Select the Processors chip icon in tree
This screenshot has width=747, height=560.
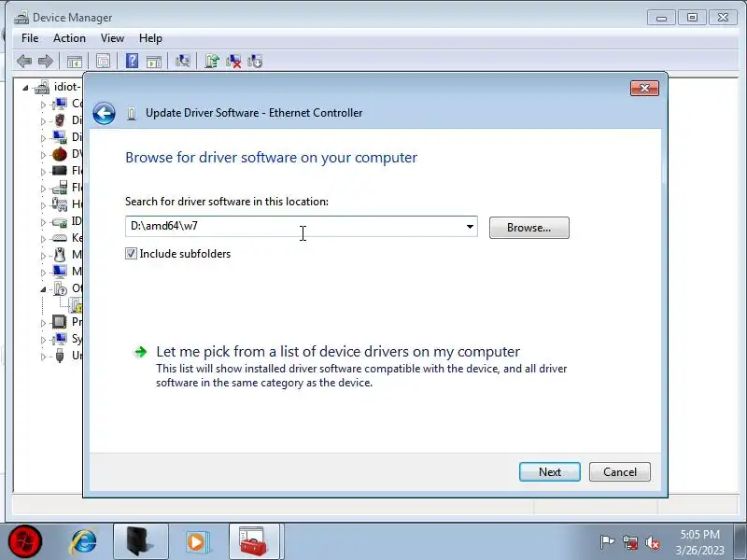(60, 322)
